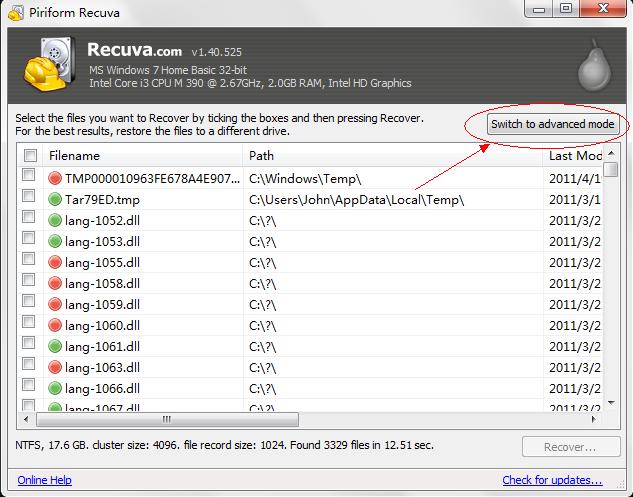Select the lang-1052.dll filename
The width and height of the screenshot is (633, 497).
102,220
